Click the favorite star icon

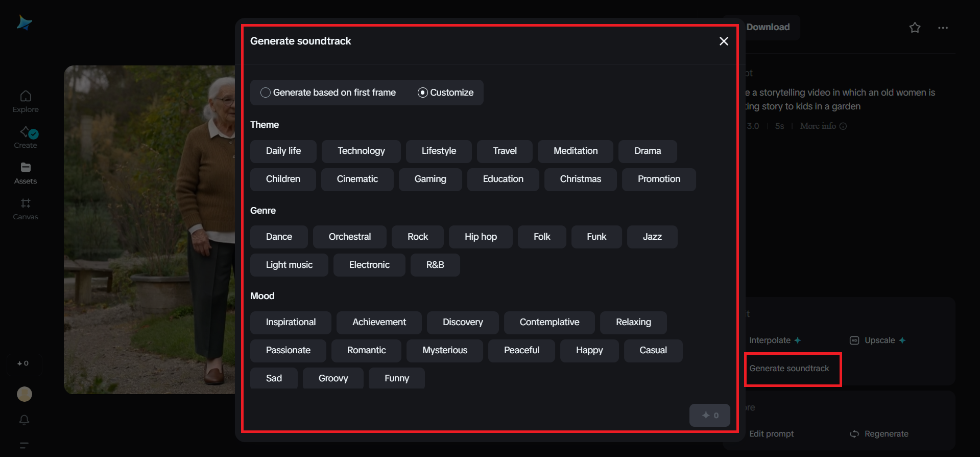click(915, 28)
